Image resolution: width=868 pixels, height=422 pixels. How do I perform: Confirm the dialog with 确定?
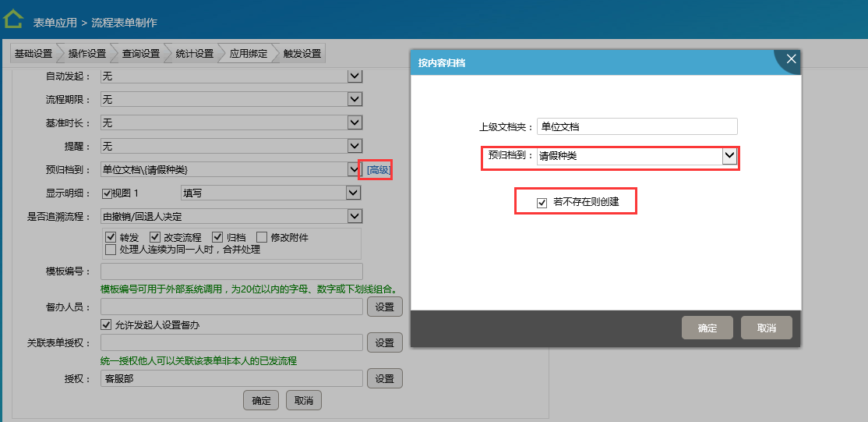pyautogui.click(x=707, y=328)
